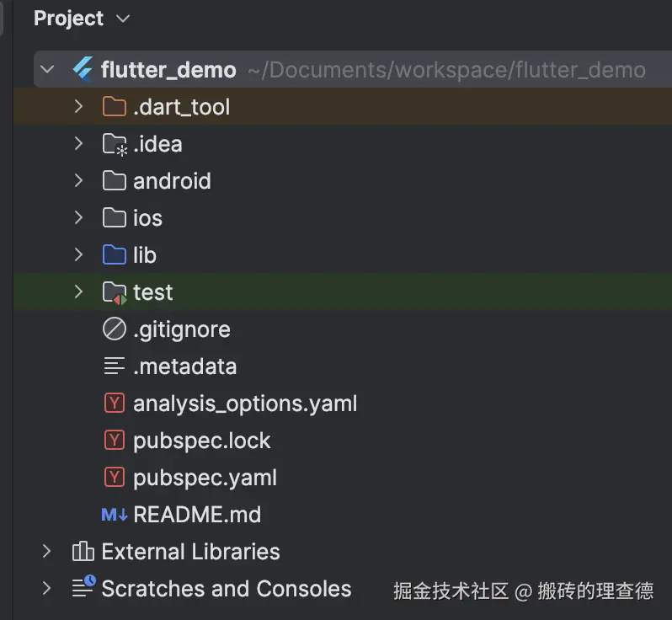Expand the External Libraries node
The height and width of the screenshot is (620, 672).
click(47, 552)
